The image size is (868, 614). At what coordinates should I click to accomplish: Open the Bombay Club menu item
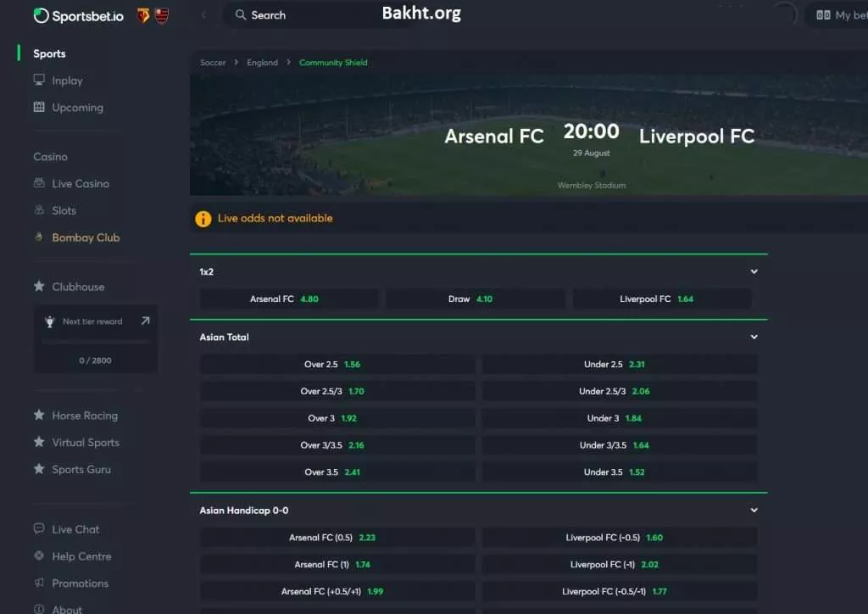pos(86,238)
